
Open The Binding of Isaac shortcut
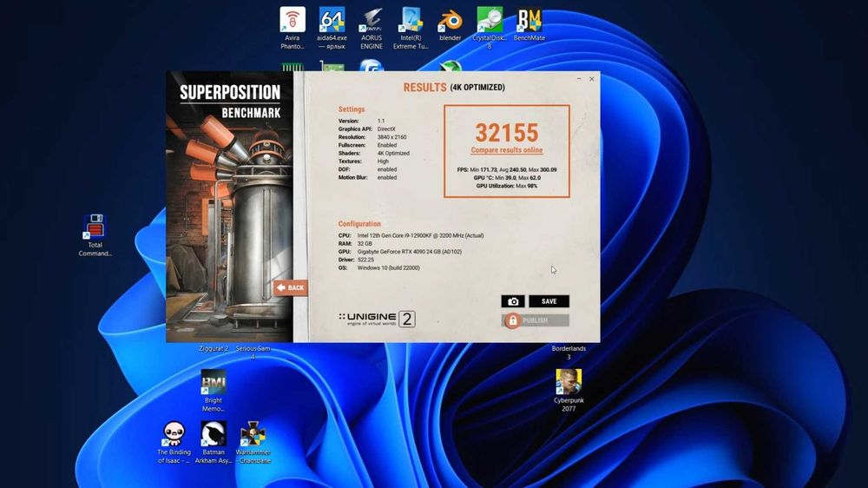tap(174, 442)
